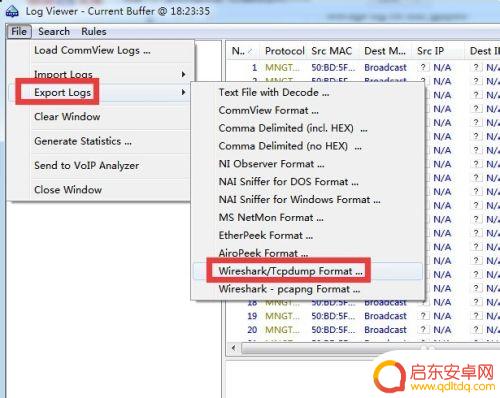This screenshot has height=398, width=500.
Task: Sort by the Protocol column header
Action: 285,51
